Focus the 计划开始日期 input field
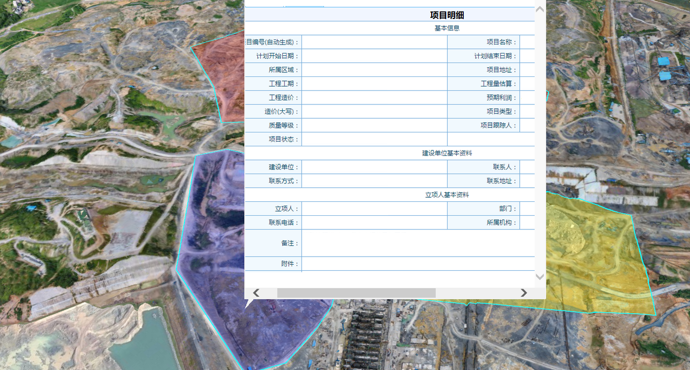The width and height of the screenshot is (690, 370). 374,56
